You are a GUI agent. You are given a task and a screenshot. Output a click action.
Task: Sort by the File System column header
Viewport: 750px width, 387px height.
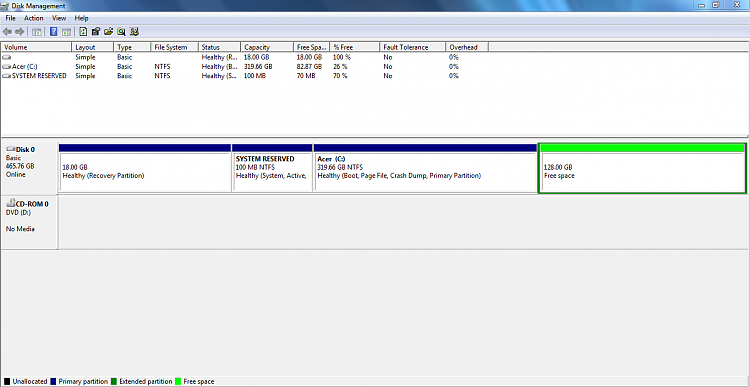[175, 47]
